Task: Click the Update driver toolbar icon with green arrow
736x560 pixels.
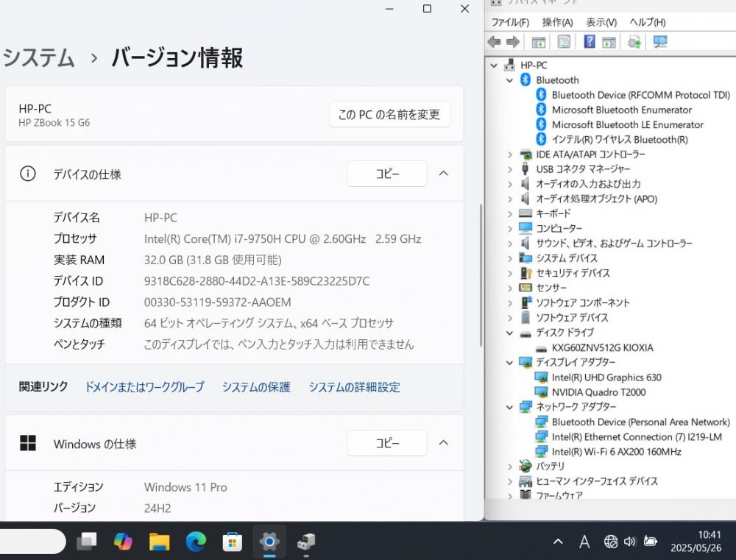Action: coord(634,42)
